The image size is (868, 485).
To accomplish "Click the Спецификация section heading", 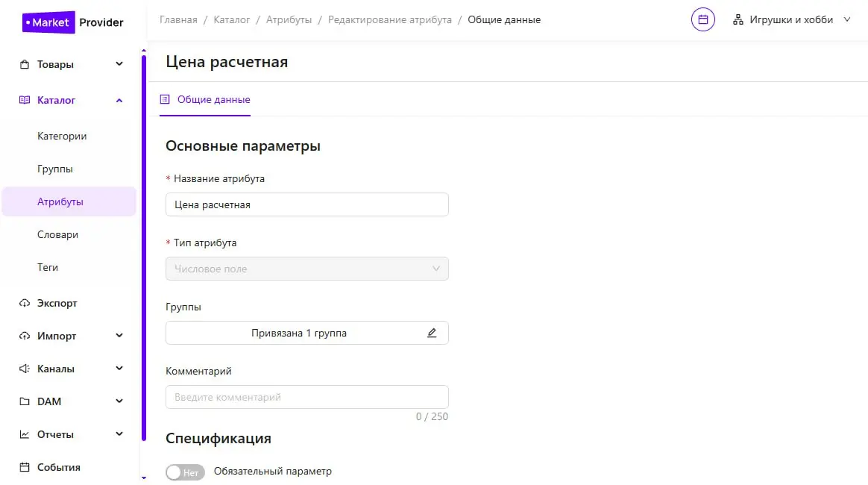I will (218, 439).
